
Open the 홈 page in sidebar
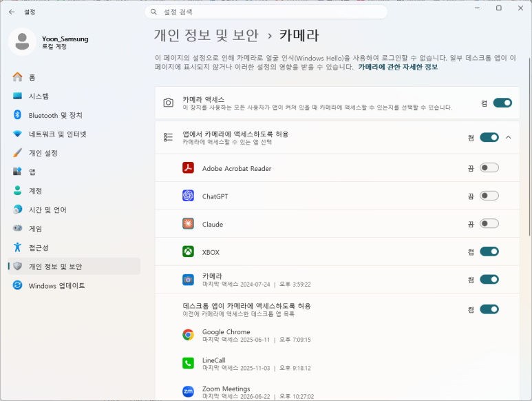[74, 77]
